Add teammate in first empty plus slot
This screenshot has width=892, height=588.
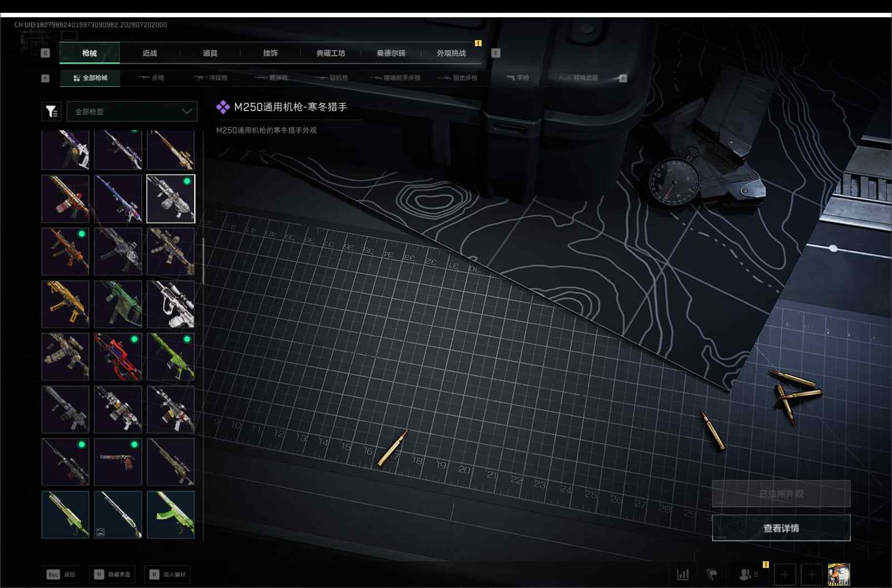click(x=785, y=574)
